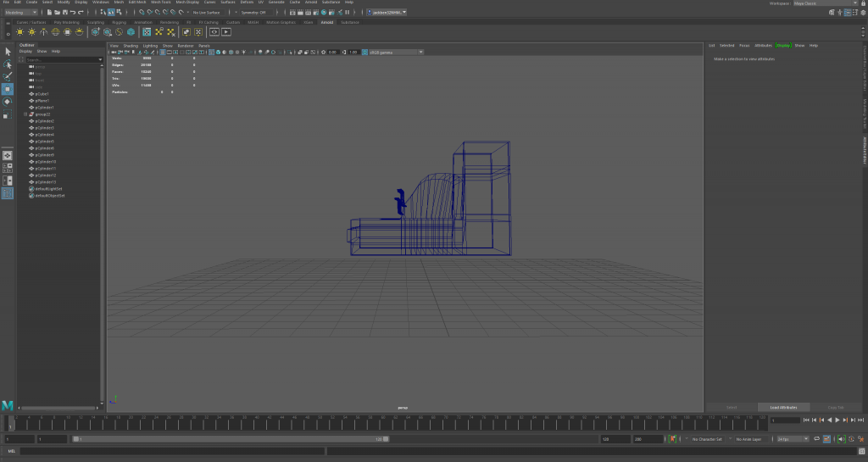
Task: Click the Arnold render view play icon
Action: 226,32
